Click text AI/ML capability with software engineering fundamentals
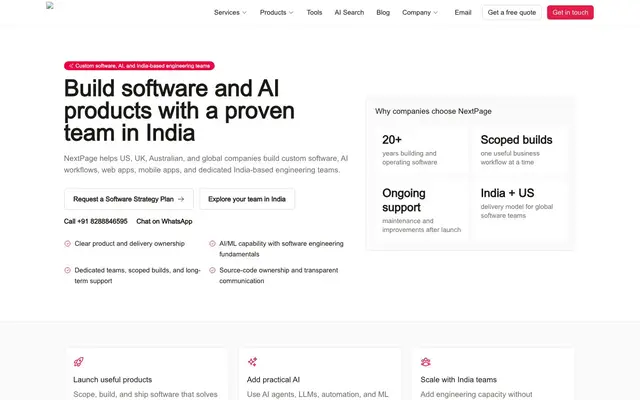The height and width of the screenshot is (400, 640). pyautogui.click(x=281, y=249)
